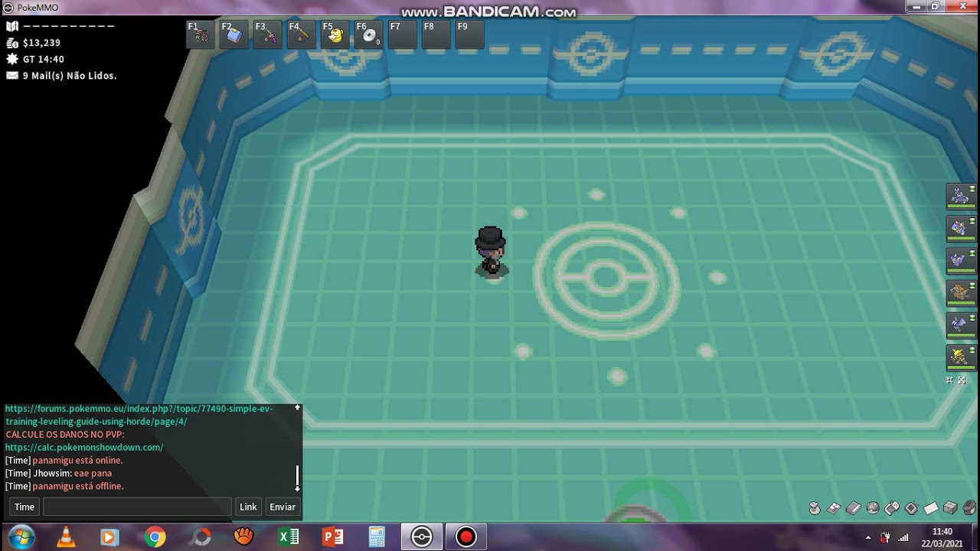Select the empty F7 hotkey slot

pos(403,35)
